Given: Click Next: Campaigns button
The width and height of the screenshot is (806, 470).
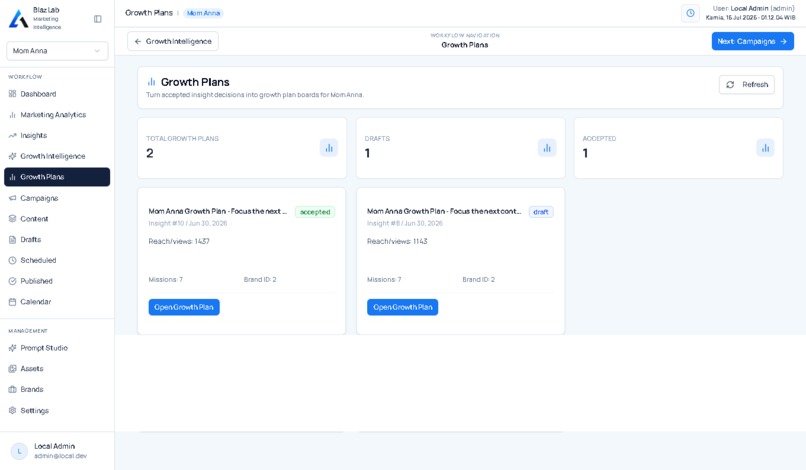Looking at the screenshot, I should (753, 41).
